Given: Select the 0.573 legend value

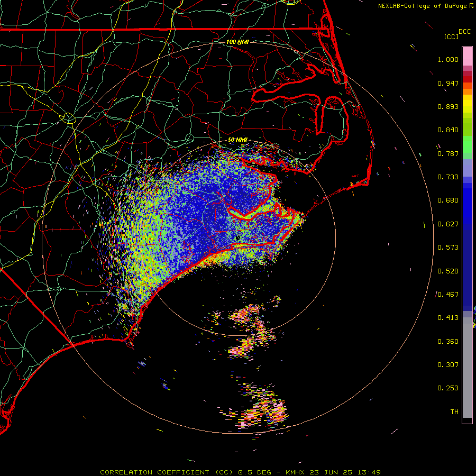Looking at the screenshot, I should [448, 248].
